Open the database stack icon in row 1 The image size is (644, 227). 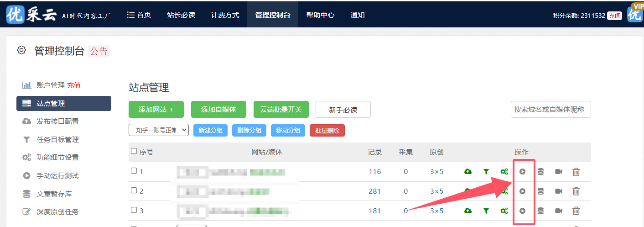540,172
